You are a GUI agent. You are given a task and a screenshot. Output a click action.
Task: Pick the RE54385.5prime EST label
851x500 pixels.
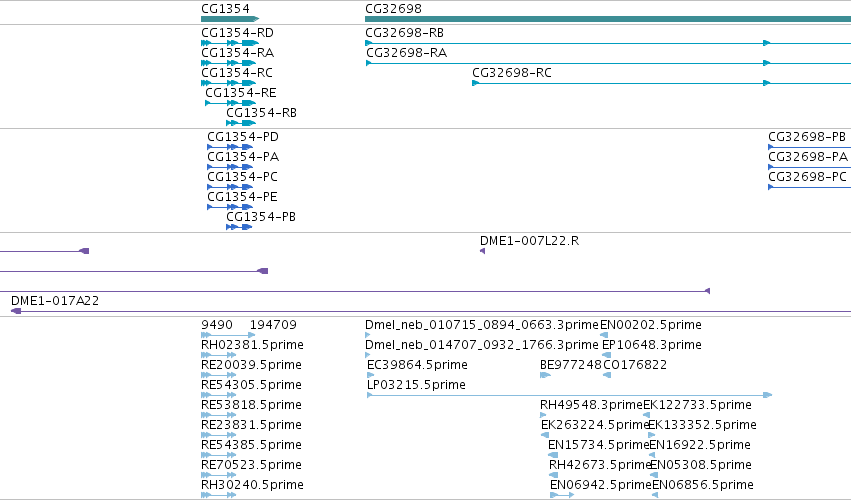(251, 445)
